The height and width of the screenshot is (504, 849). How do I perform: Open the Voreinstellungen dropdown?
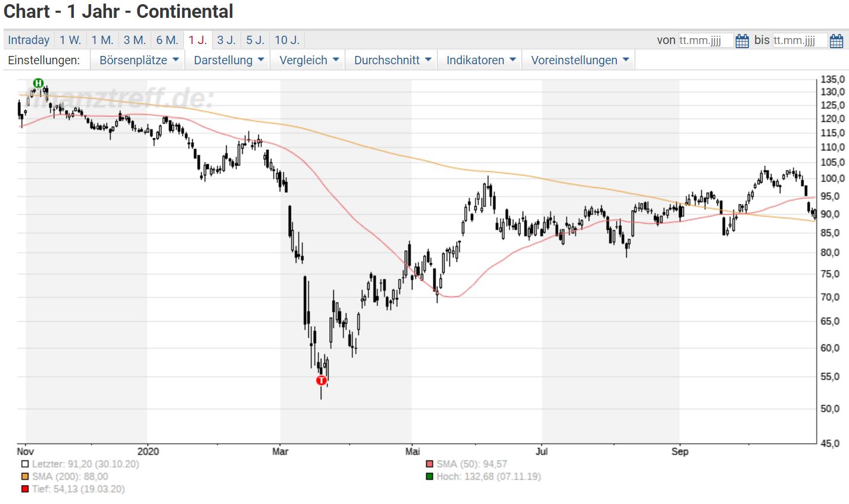(x=579, y=60)
